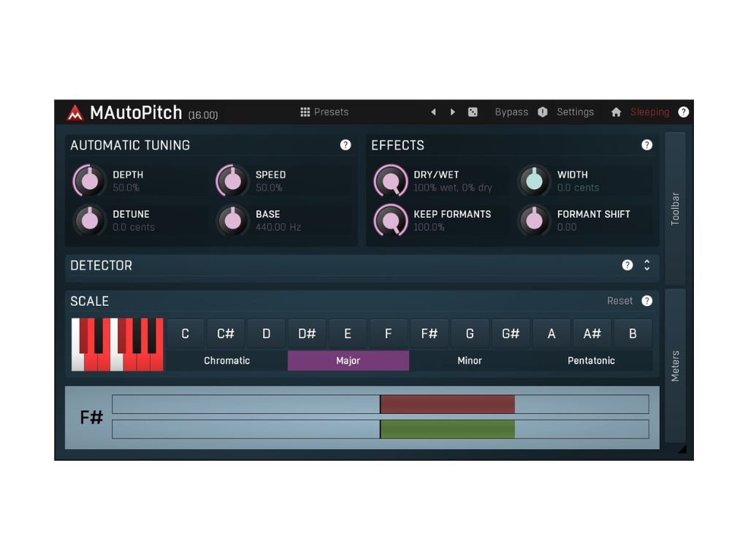Click the hexagon icon next to Settings
This screenshot has height=560, width=748.
tap(543, 112)
